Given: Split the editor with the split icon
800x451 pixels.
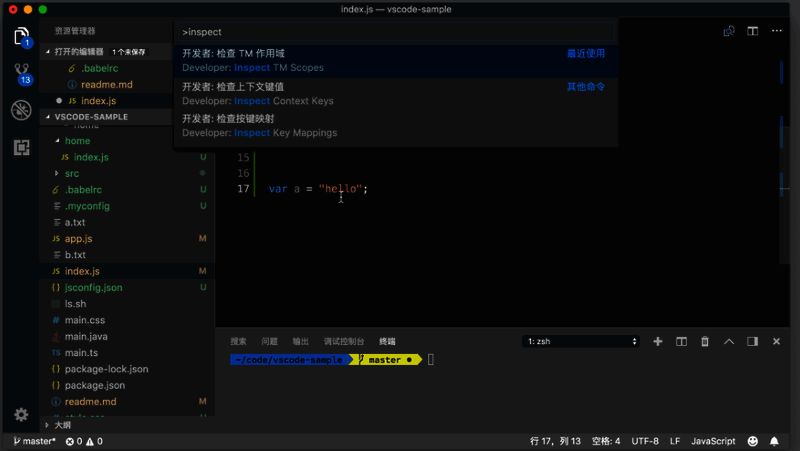Looking at the screenshot, I should [753, 31].
